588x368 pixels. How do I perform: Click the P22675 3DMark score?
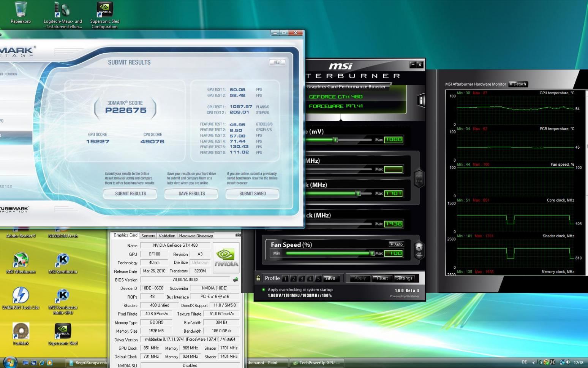coord(126,110)
